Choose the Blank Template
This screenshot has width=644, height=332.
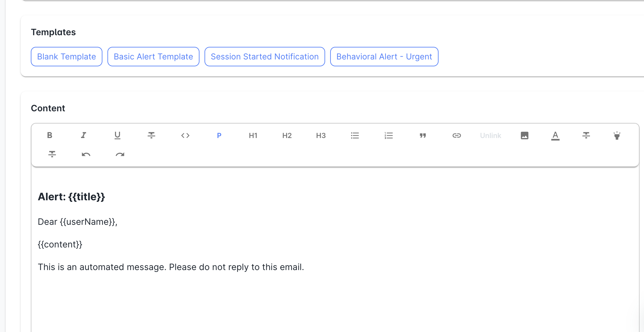(67, 57)
